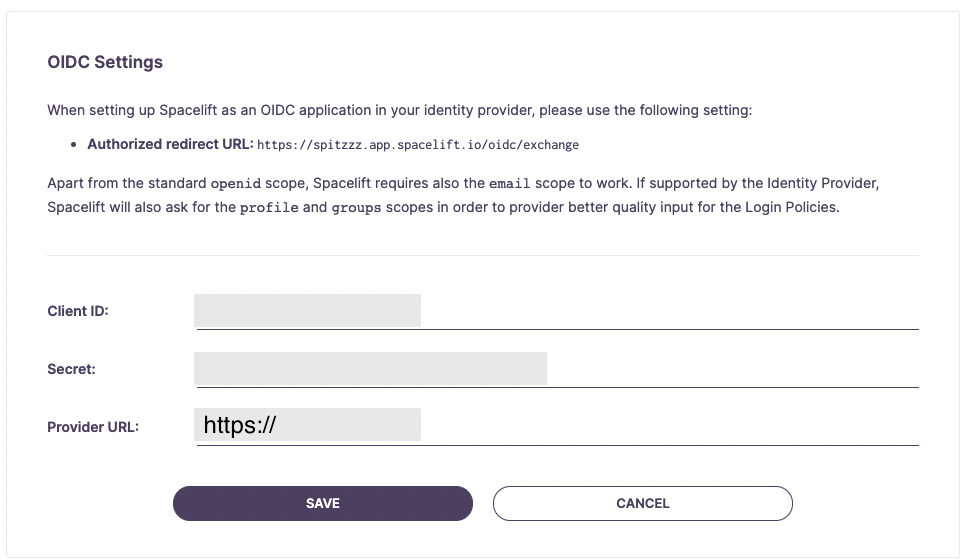This screenshot has height=560, width=971.
Task: Focus the Client ID input field
Action: point(556,311)
